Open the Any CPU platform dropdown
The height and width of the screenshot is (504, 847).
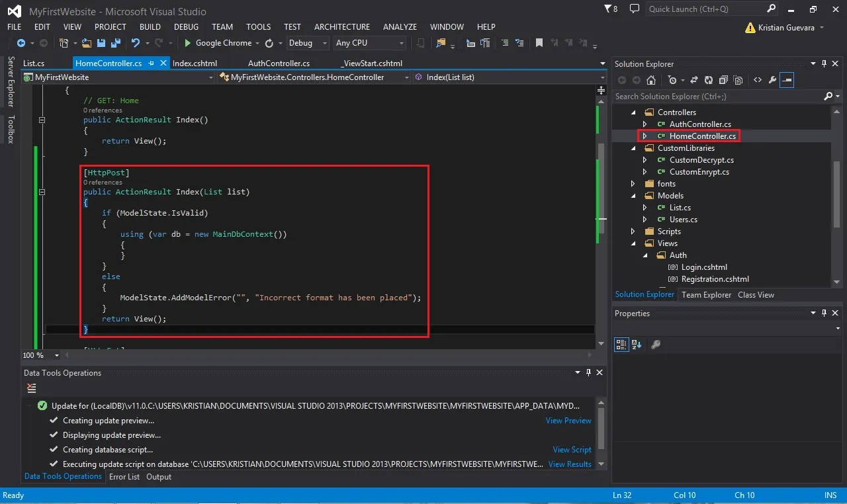(369, 43)
